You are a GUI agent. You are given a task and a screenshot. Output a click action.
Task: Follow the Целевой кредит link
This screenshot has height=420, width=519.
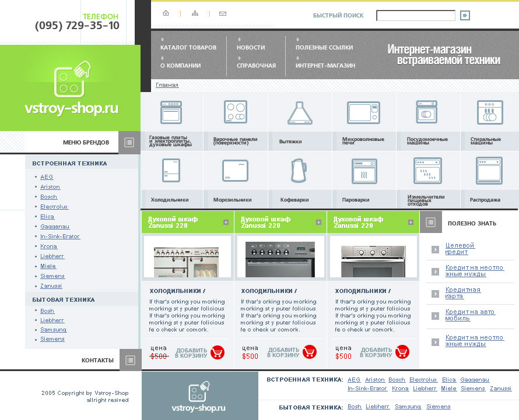(460, 249)
